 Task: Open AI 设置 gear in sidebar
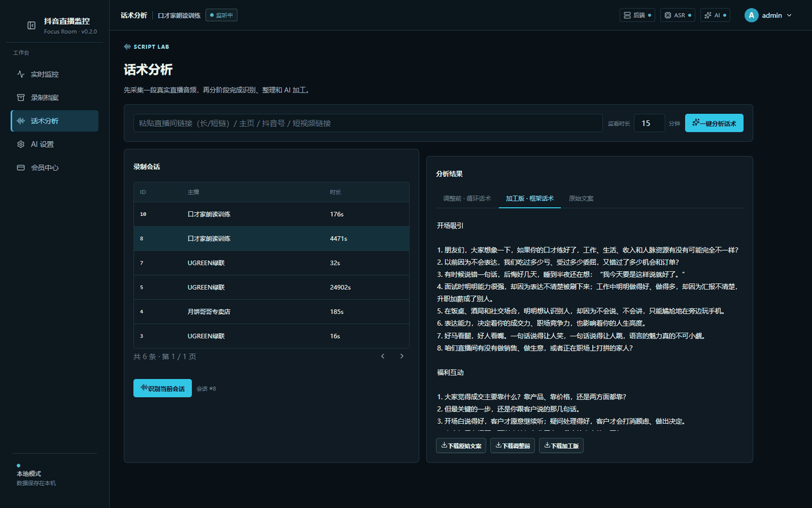(55, 144)
